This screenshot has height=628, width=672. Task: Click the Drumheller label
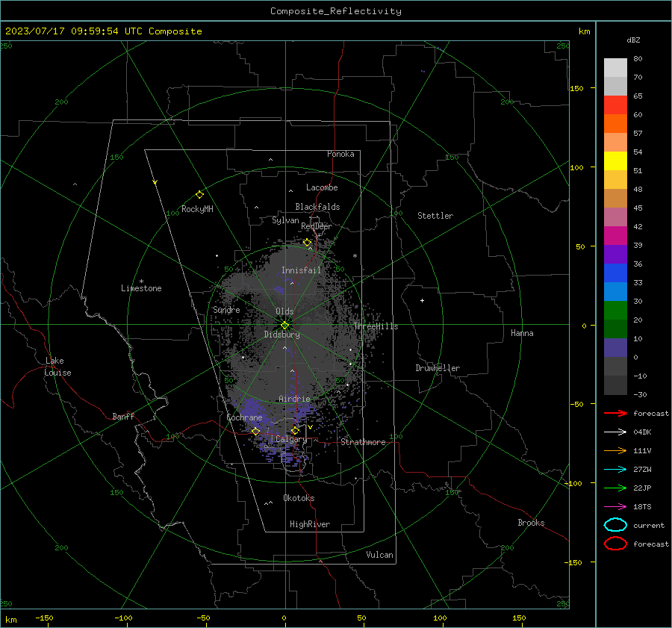point(438,368)
